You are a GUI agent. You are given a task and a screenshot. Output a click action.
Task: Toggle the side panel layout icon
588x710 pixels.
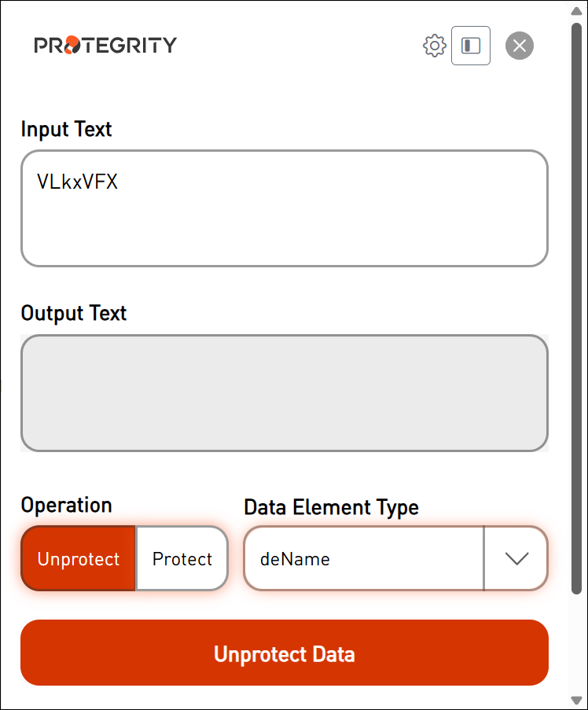coord(471,46)
